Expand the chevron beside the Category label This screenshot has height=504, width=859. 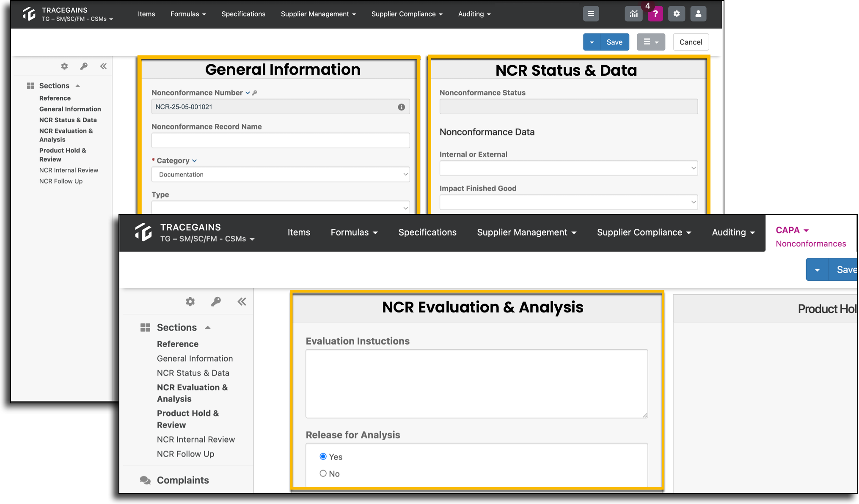(x=194, y=161)
